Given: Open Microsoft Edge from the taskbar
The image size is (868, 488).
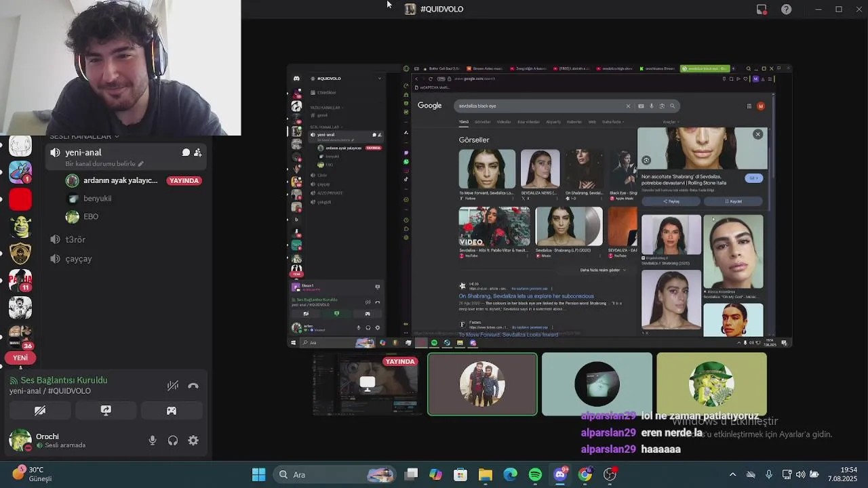Looking at the screenshot, I should click(x=511, y=474).
